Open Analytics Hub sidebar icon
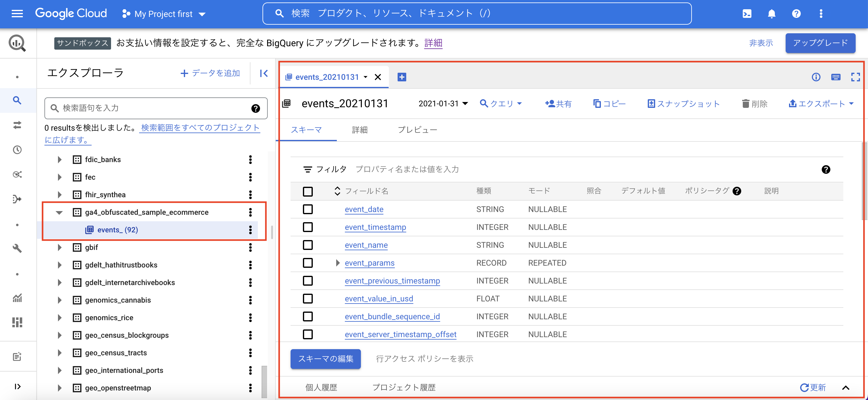 click(x=17, y=174)
